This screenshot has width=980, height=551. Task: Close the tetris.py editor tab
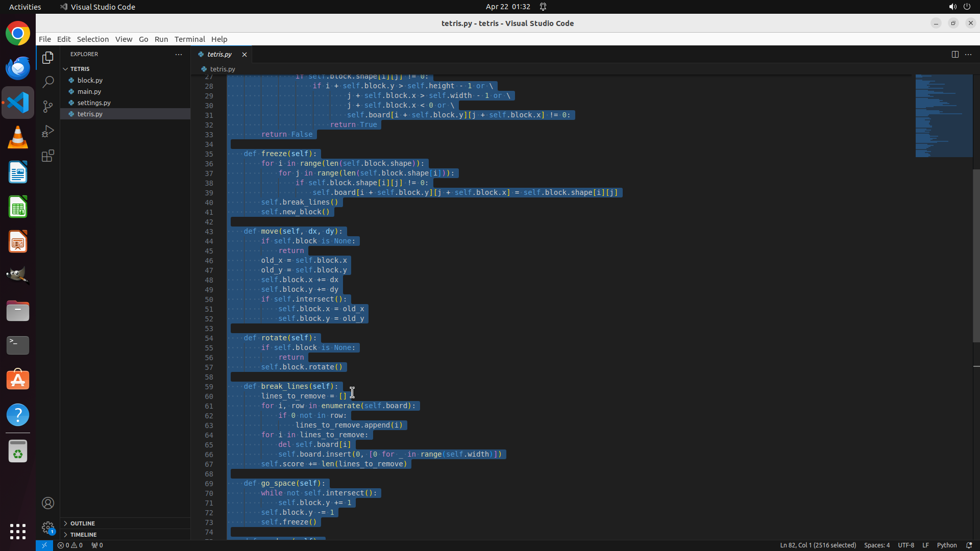(x=244, y=54)
